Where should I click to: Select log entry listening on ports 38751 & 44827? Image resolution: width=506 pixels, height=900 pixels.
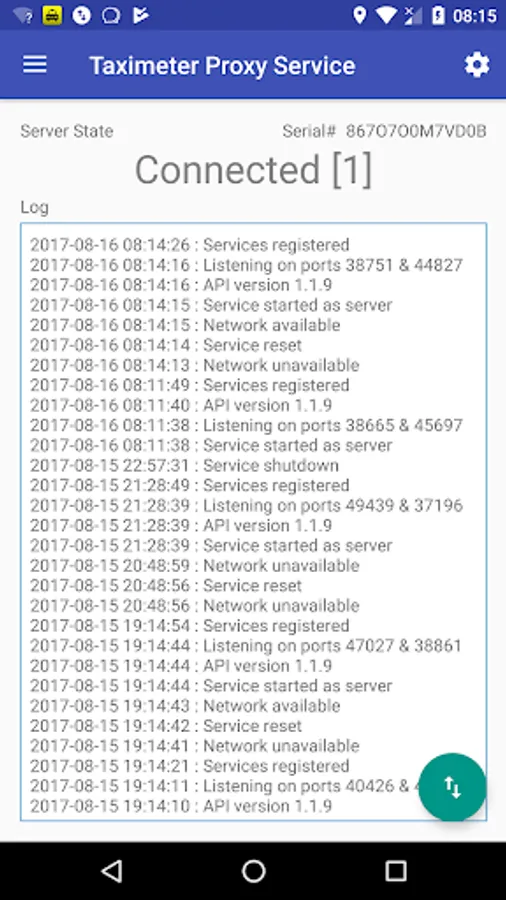(x=247, y=265)
